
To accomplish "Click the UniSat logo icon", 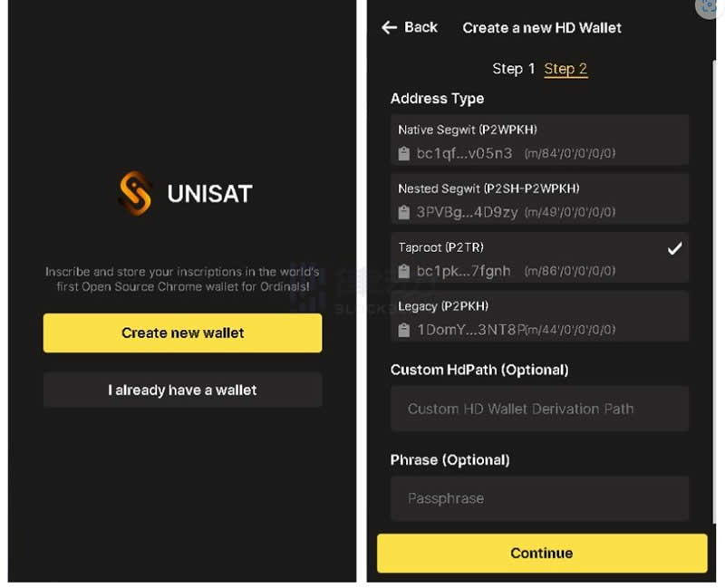I will pos(136,193).
